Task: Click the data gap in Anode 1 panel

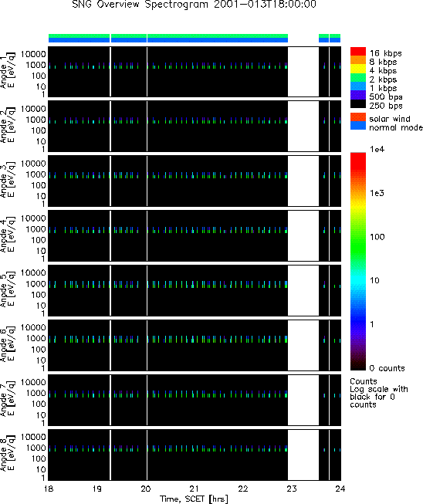Action: pyautogui.click(x=303, y=71)
